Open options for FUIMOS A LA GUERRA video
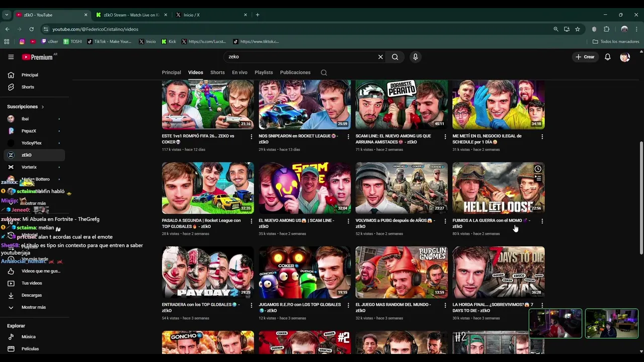The image size is (644, 362). pos(542,221)
